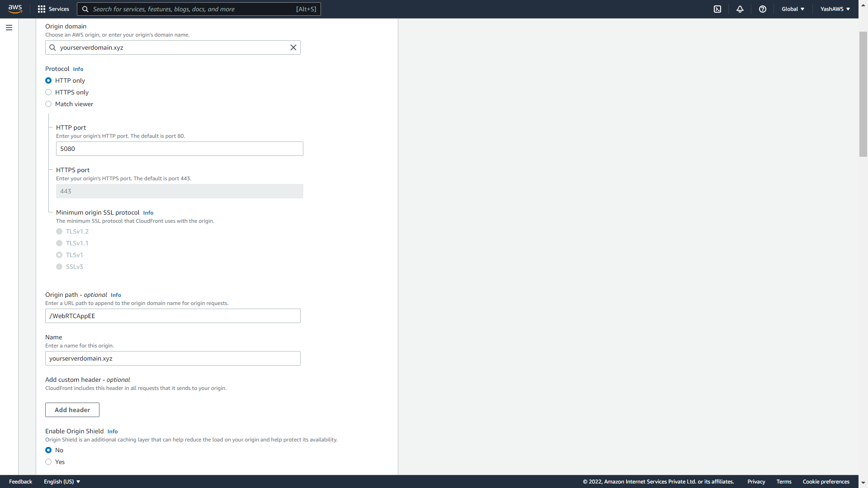
Task: Click the Add header button
Action: coord(72,409)
